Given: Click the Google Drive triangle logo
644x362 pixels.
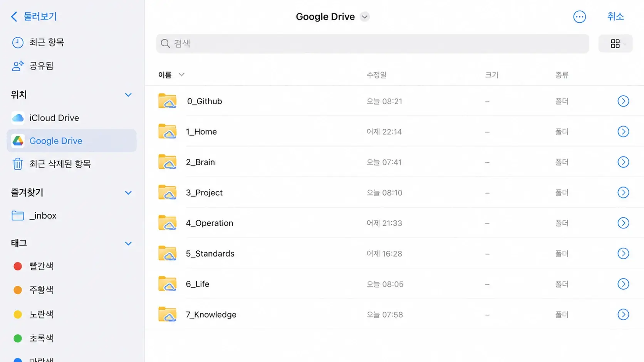Looking at the screenshot, I should coord(18,141).
